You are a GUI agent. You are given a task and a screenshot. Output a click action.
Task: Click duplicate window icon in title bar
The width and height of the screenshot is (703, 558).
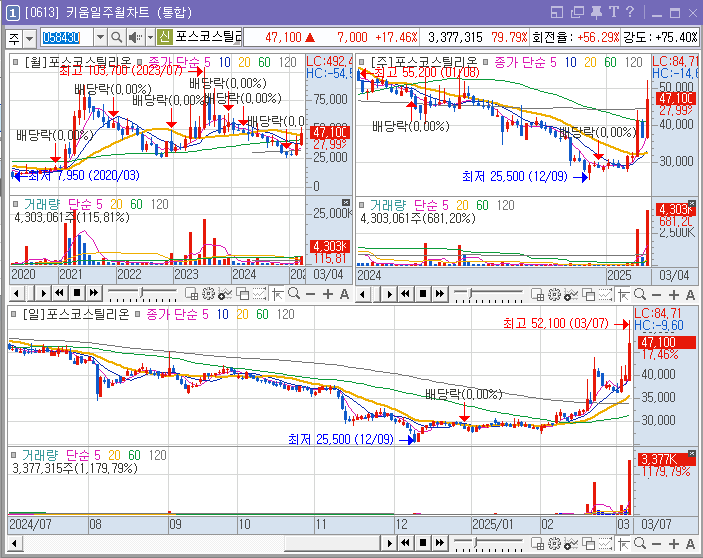(x=577, y=12)
